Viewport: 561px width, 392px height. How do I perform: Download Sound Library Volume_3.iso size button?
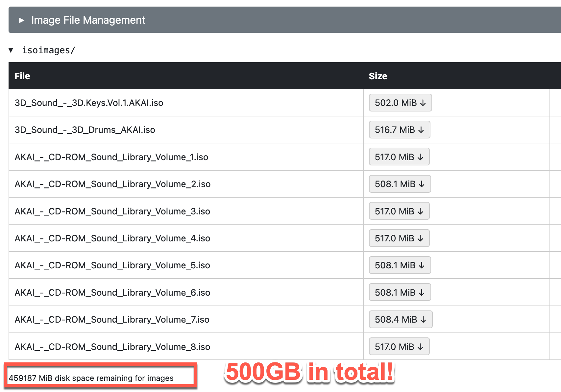pyautogui.click(x=399, y=211)
